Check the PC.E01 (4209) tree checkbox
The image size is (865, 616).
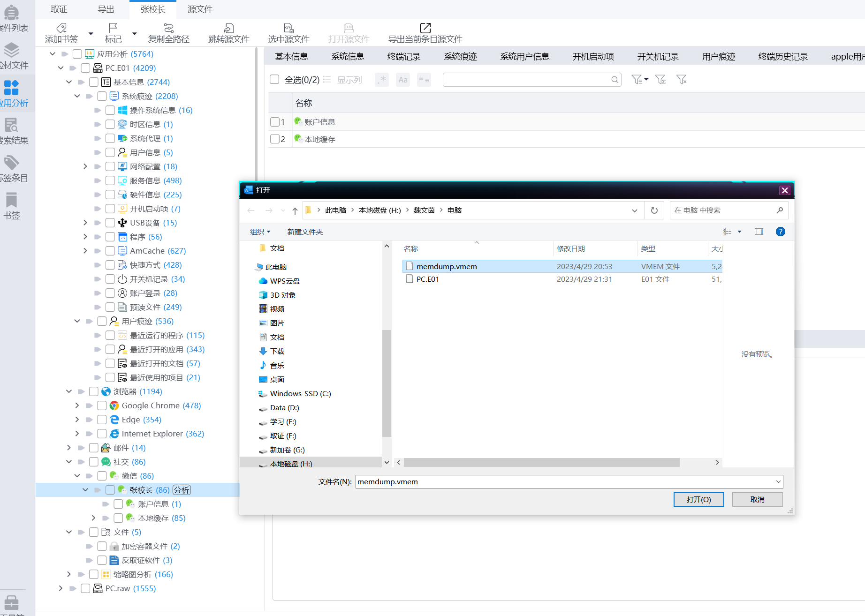(x=85, y=68)
